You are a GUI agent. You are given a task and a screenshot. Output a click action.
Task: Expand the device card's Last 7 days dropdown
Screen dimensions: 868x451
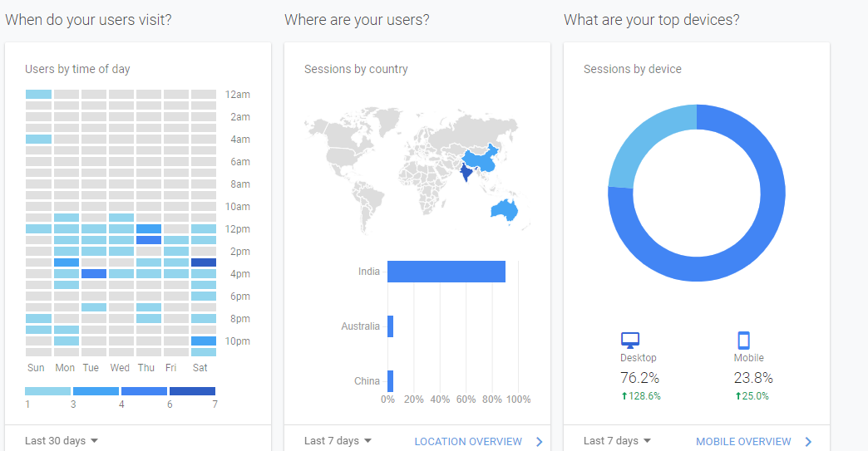(x=617, y=441)
